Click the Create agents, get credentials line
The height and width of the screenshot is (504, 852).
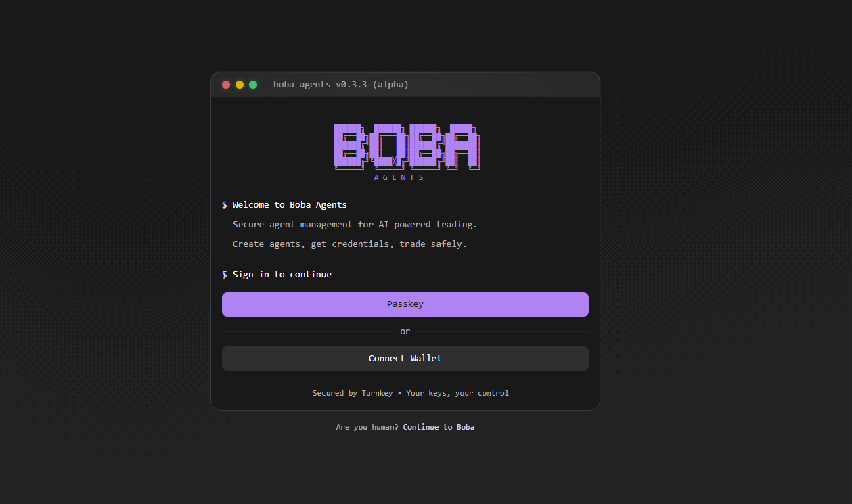click(x=349, y=244)
